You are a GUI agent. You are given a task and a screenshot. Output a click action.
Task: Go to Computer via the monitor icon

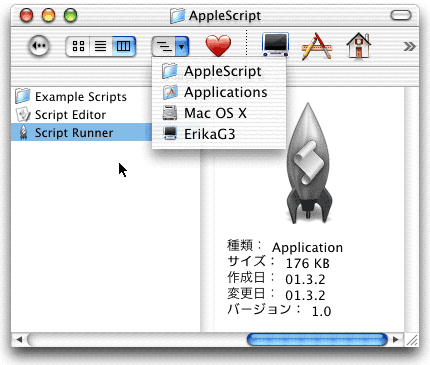(275, 45)
